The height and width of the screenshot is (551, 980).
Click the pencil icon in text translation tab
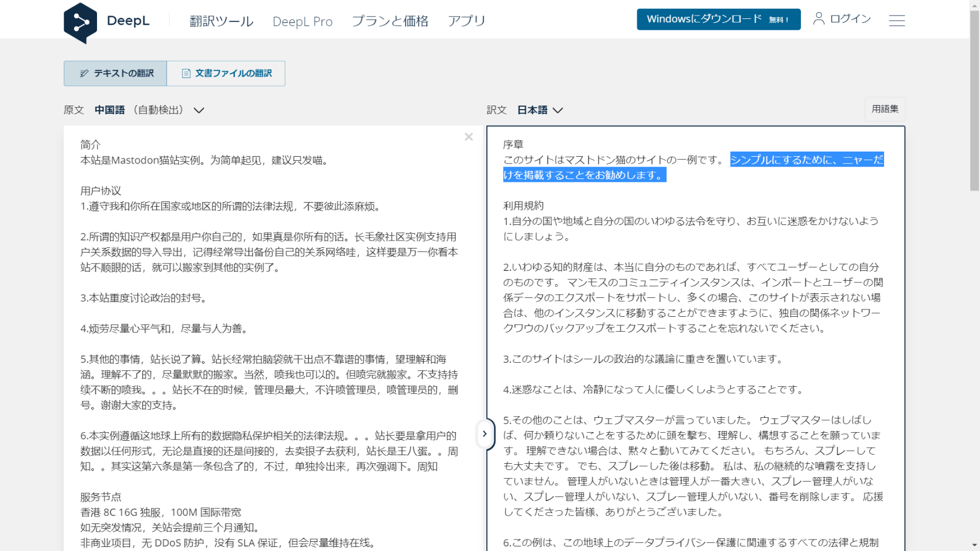pos(84,73)
